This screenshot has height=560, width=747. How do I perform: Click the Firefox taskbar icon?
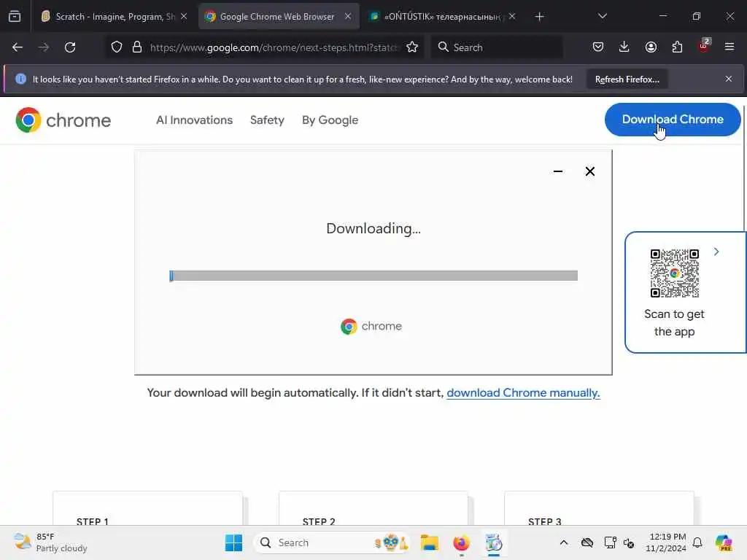(x=461, y=542)
